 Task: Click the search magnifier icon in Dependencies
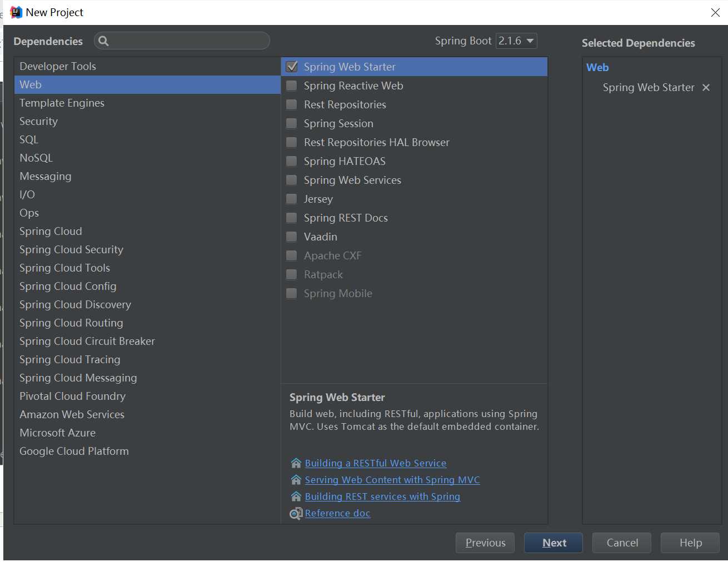click(x=103, y=41)
